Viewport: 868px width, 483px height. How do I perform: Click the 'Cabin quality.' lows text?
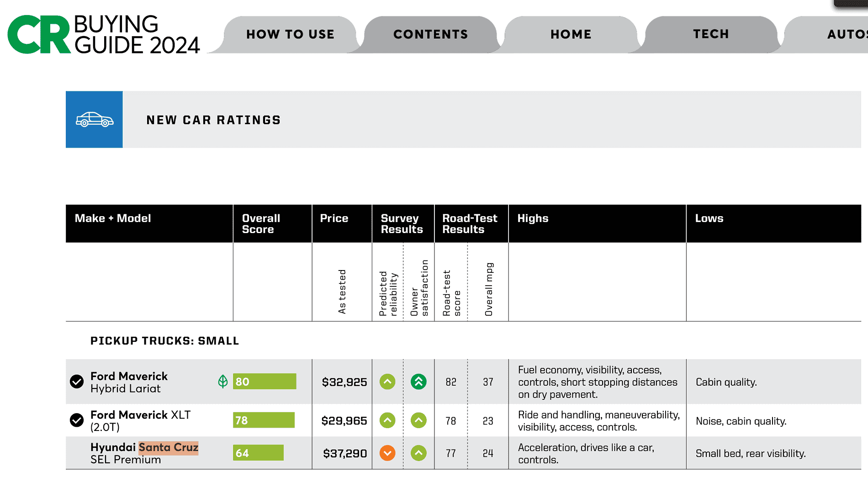726,382
